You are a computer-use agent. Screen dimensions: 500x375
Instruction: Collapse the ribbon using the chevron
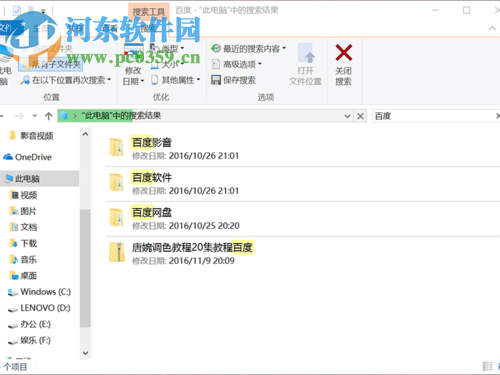pyautogui.click(x=492, y=28)
